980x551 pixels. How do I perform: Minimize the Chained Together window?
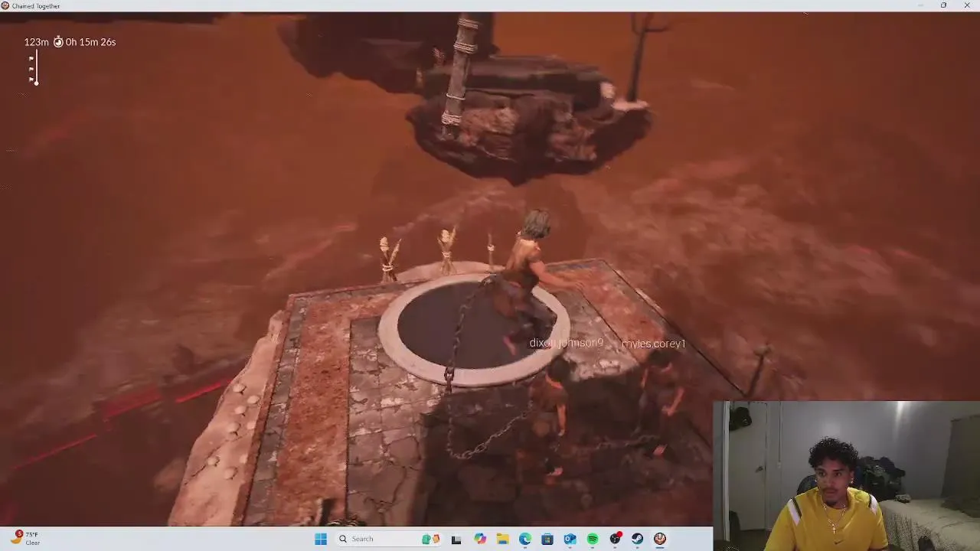920,5
